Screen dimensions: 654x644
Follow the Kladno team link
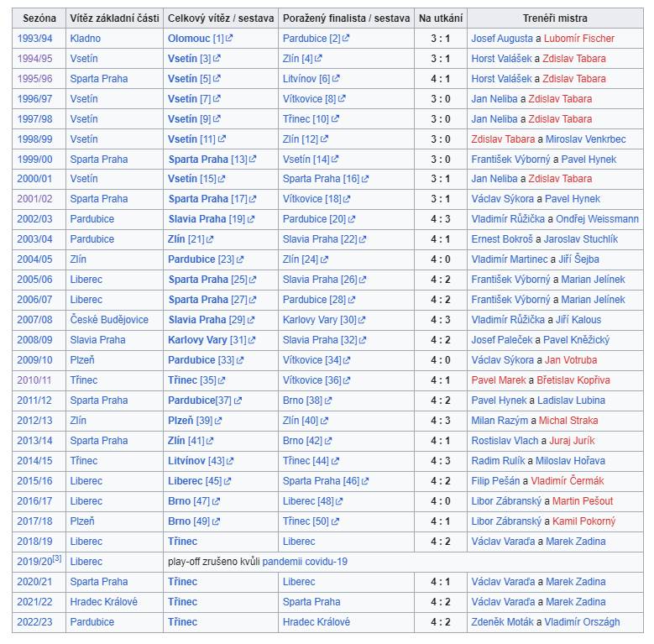point(85,39)
